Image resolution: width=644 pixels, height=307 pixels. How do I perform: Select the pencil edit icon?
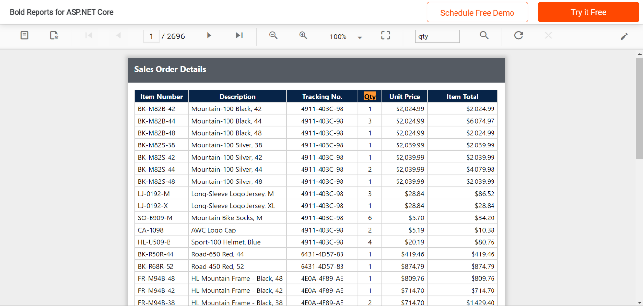(x=625, y=36)
